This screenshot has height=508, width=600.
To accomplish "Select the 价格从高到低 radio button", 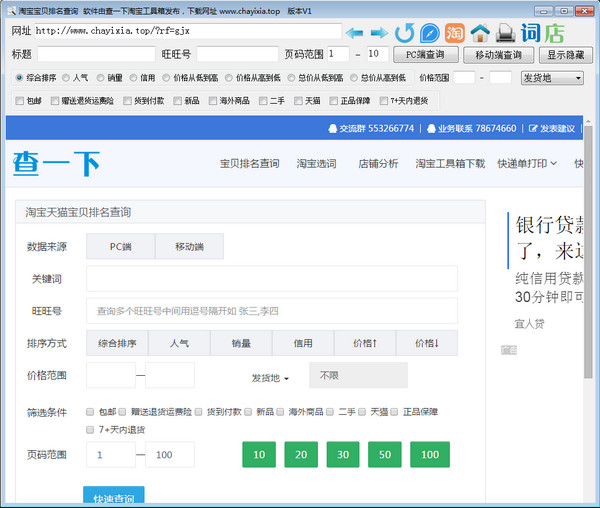I will [x=229, y=78].
